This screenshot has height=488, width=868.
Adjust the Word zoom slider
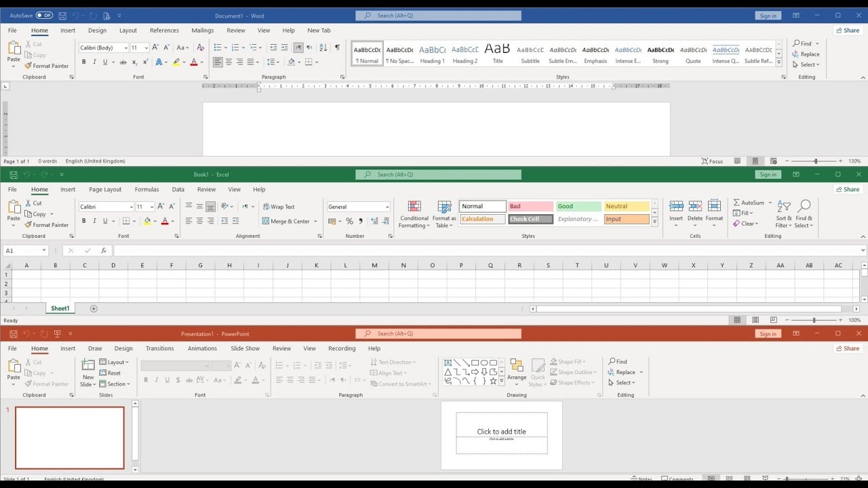[815, 161]
